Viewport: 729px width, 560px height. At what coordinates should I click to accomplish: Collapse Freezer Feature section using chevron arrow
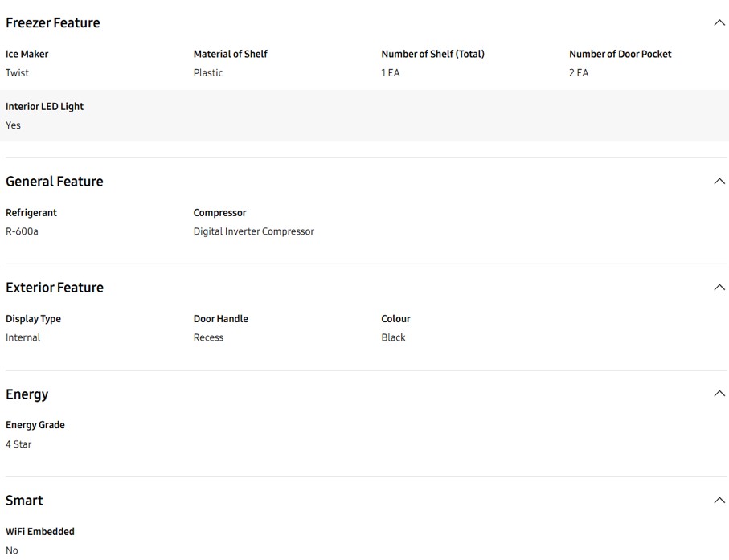coord(719,22)
